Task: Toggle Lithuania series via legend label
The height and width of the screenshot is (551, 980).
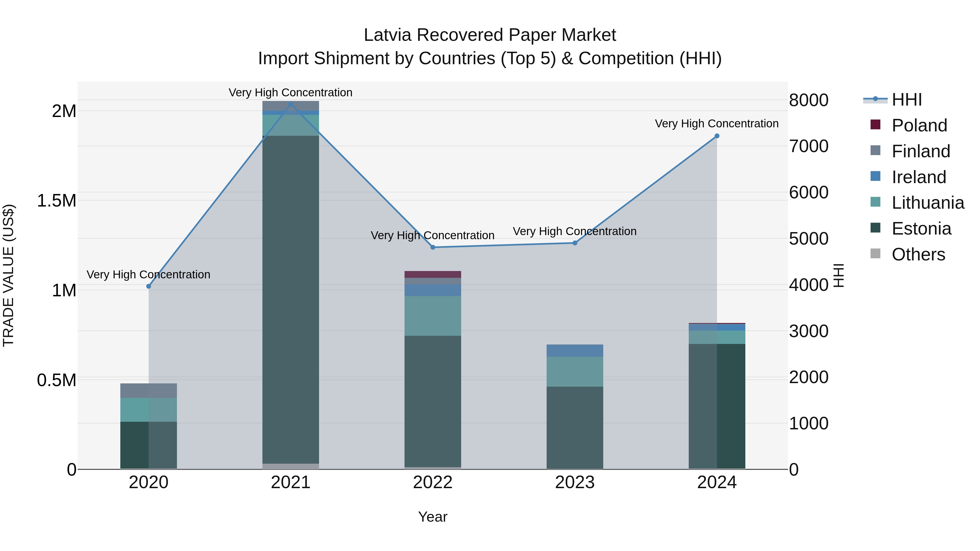Action: 928,203
